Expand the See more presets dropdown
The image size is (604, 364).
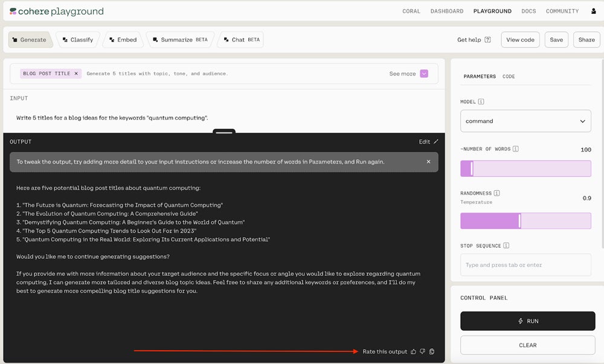(424, 74)
